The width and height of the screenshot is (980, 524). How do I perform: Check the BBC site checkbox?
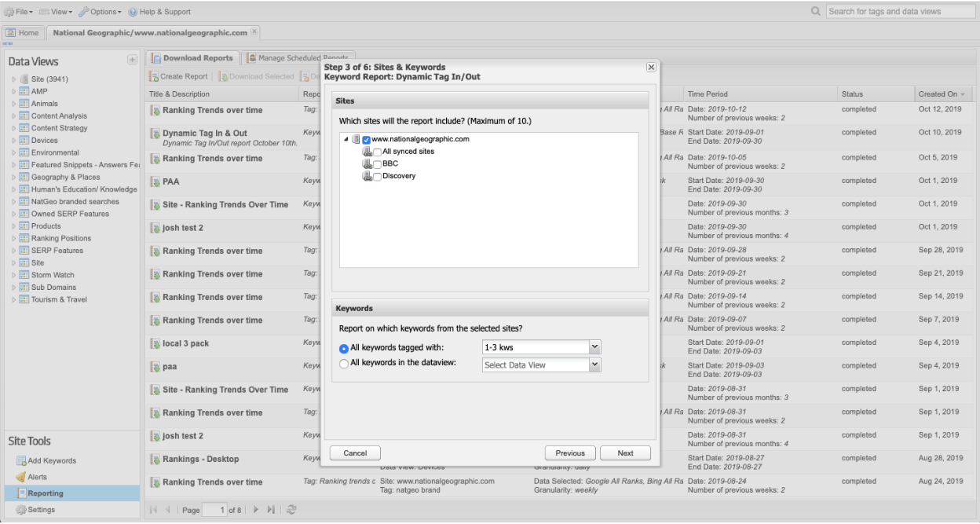point(378,163)
